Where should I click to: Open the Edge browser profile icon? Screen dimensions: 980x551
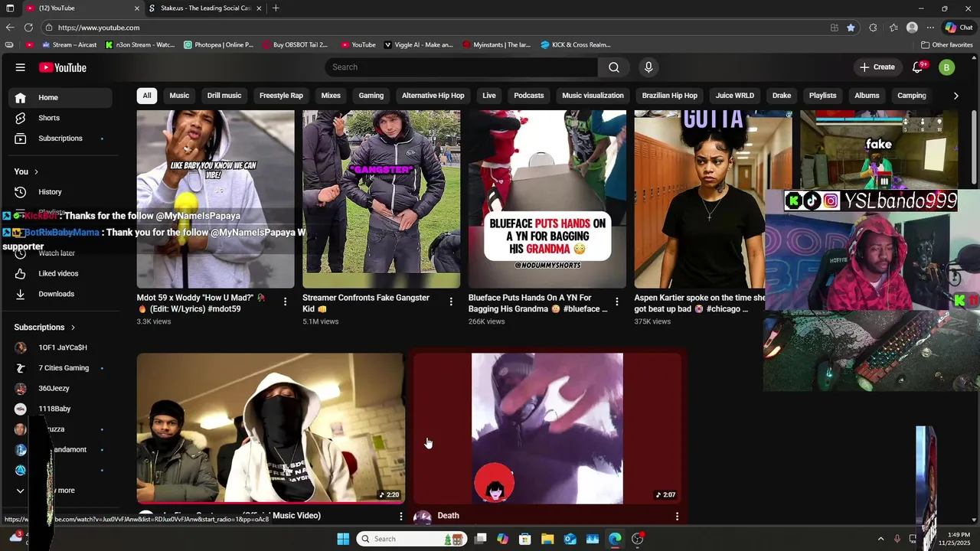(912, 28)
